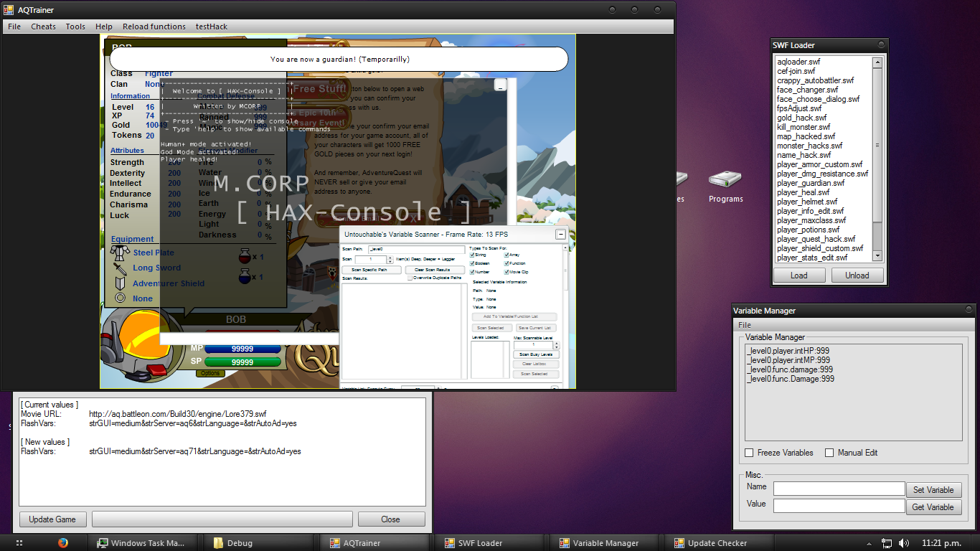This screenshot has height=551, width=980.
Task: Click the Adventurer Shield icon
Action: 120,283
